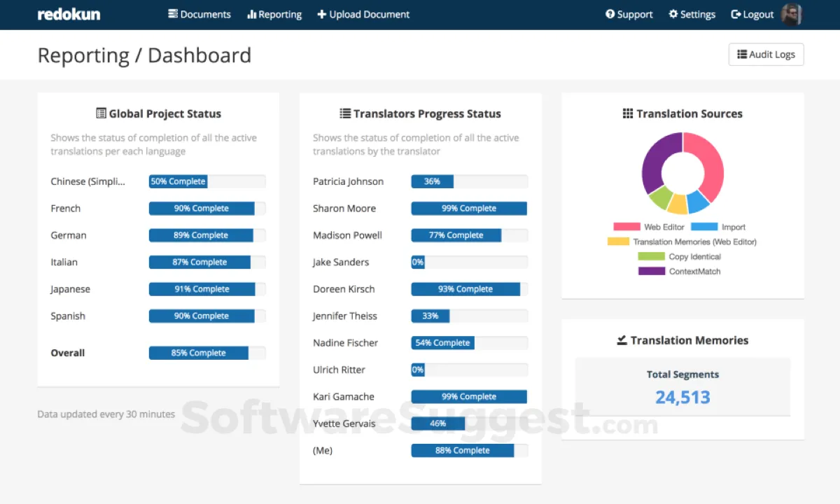This screenshot has width=840, height=504.
Task: Click the Total Segments 24,513 value
Action: pos(682,397)
